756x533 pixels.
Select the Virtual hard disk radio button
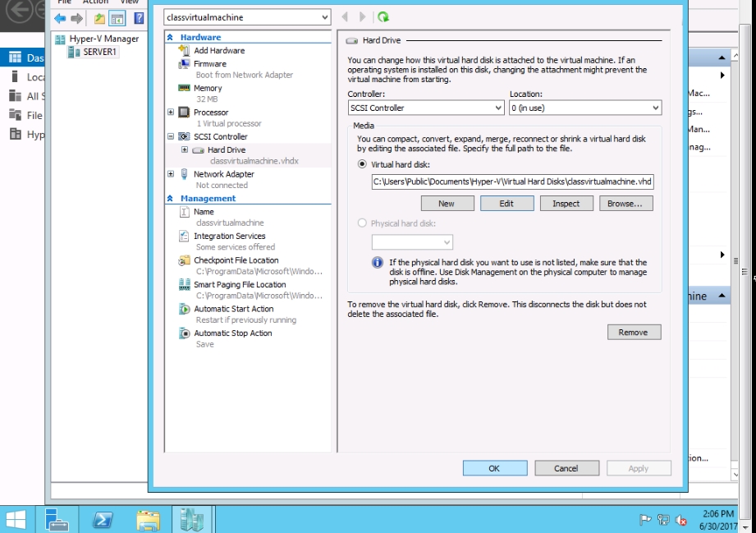[363, 164]
